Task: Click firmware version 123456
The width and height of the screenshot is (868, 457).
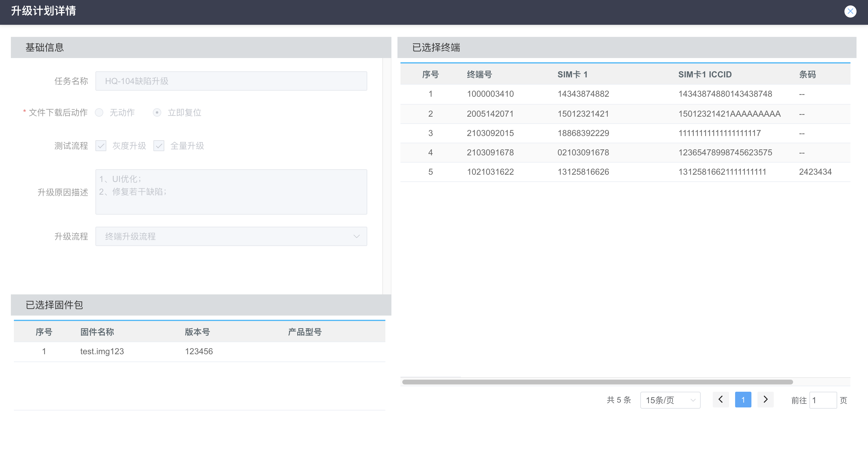Action: click(x=199, y=352)
